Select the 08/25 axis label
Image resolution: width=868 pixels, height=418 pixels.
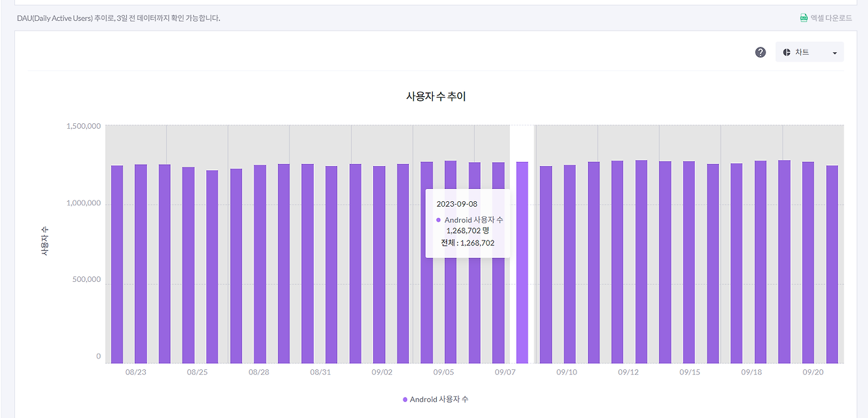(x=197, y=372)
